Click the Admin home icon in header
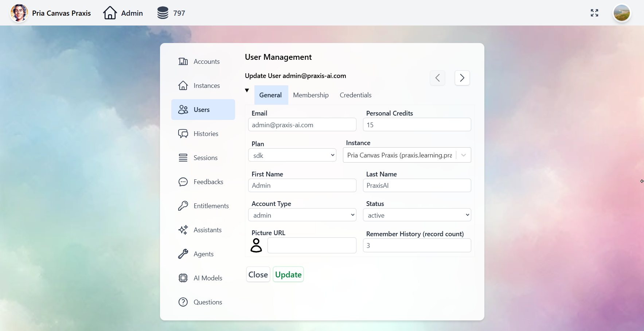The width and height of the screenshot is (644, 331). coord(110,13)
